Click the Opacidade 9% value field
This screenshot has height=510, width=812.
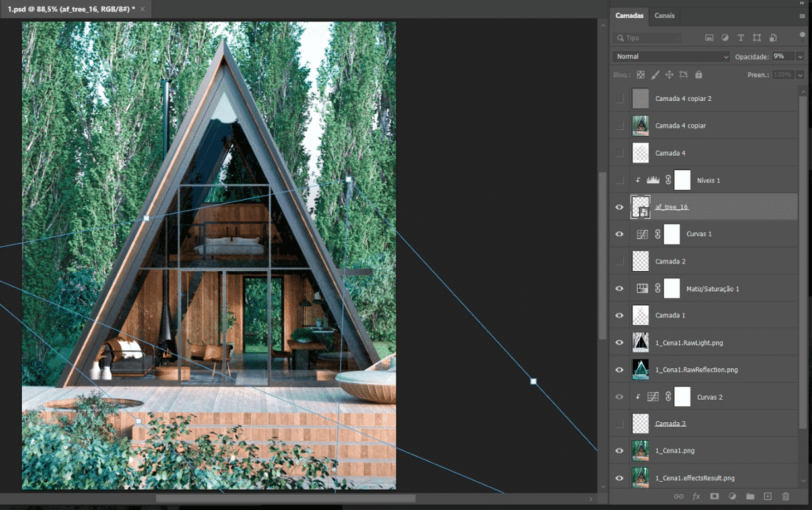782,57
